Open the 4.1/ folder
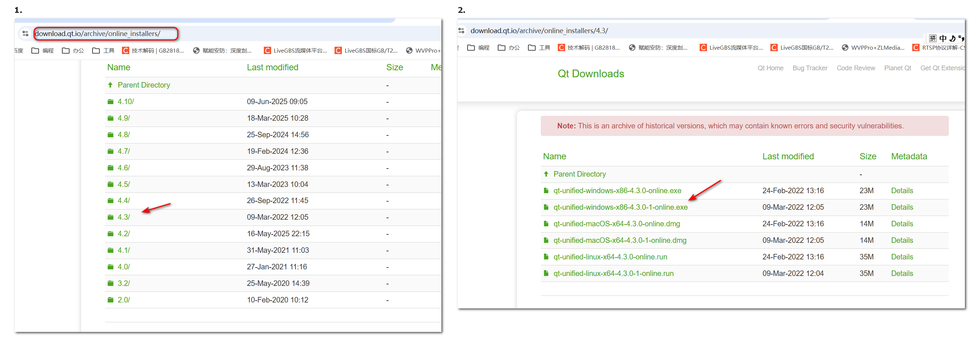The width and height of the screenshot is (980, 347). coord(124,250)
